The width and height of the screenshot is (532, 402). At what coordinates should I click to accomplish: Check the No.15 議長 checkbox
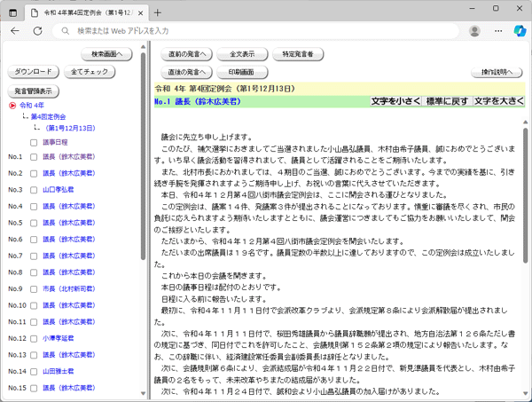tap(34, 389)
